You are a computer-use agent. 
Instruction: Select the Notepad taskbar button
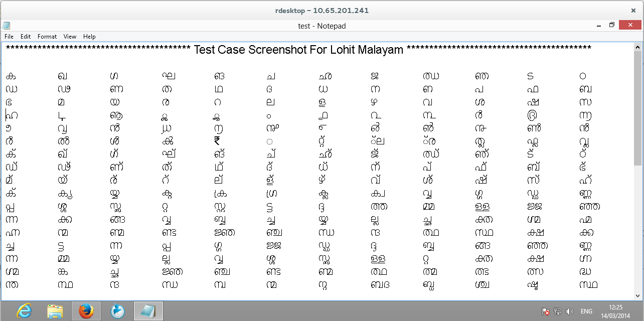click(148, 311)
